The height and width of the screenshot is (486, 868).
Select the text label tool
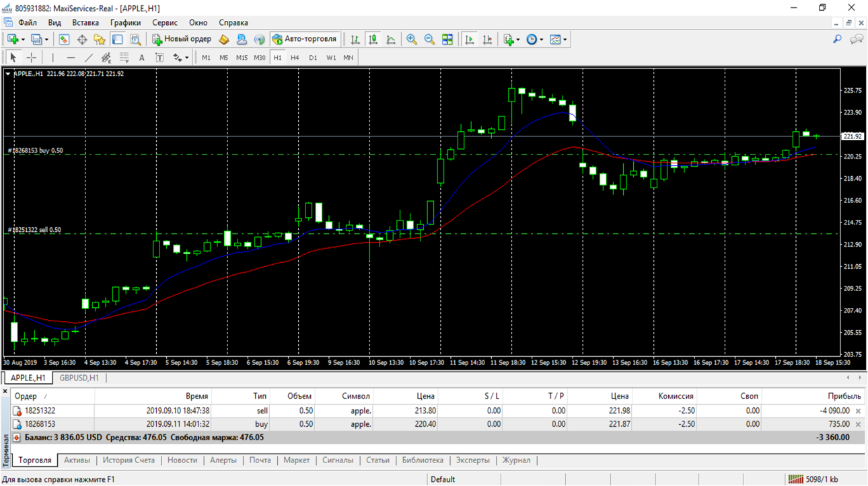142,58
